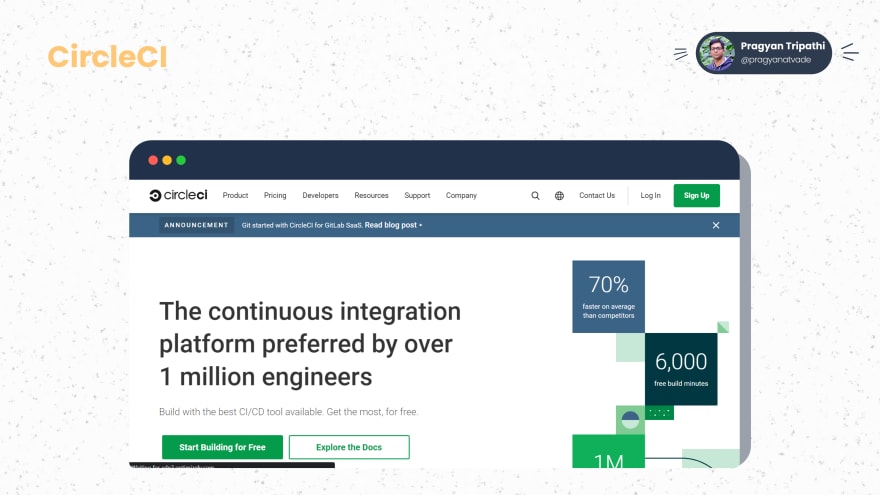
Task: Click the CircleCI logo in navbar
Action: (178, 195)
